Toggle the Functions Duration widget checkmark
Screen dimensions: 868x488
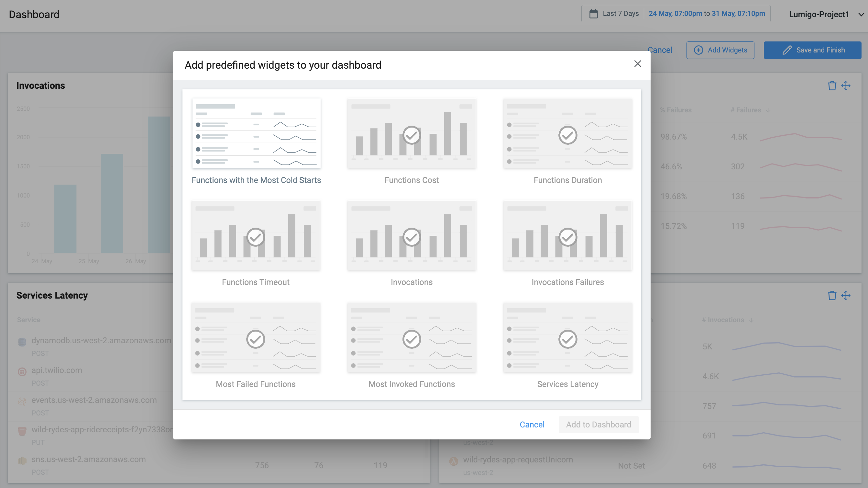[567, 135]
